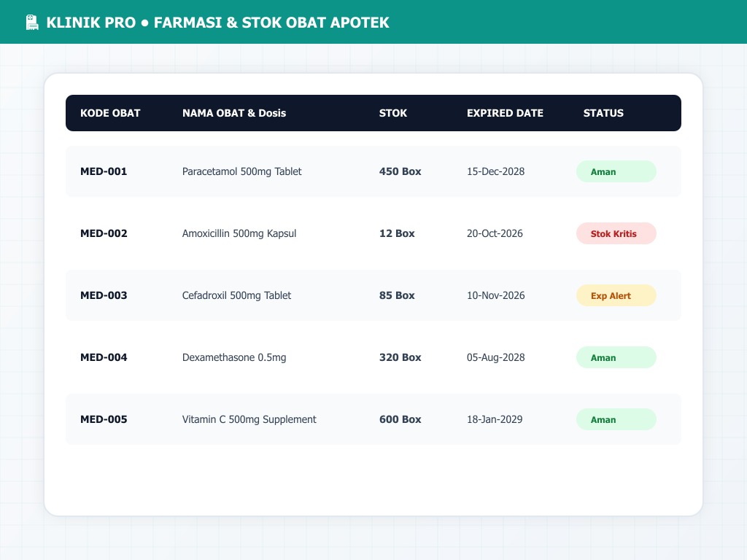747x560 pixels.
Task: Click the 600 Box stock value
Action: point(400,419)
